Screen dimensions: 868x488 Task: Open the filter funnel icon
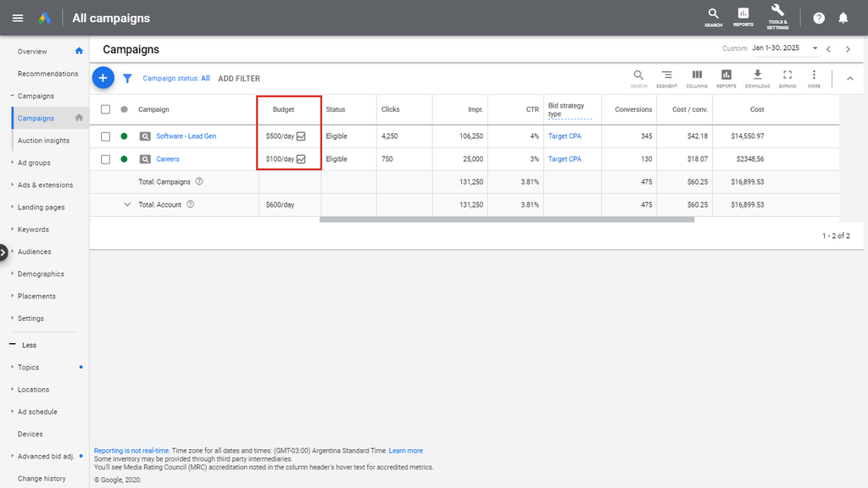point(127,79)
